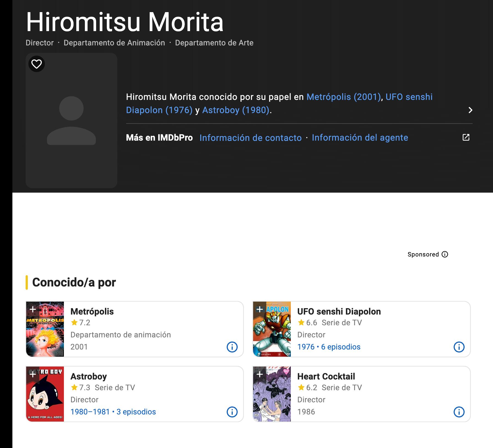Viewport: 493px width, 448px height.
Task: Click the placeholder profile photo
Action: (x=71, y=121)
